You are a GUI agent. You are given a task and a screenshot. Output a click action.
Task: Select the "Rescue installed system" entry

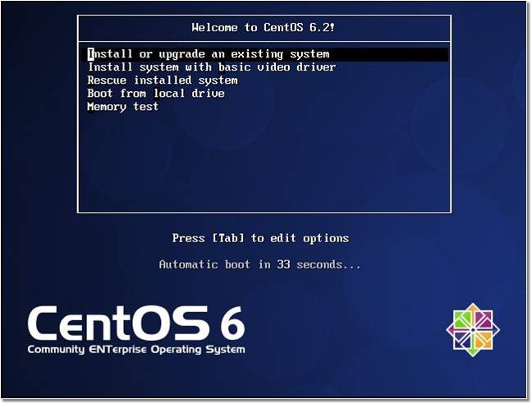(162, 80)
